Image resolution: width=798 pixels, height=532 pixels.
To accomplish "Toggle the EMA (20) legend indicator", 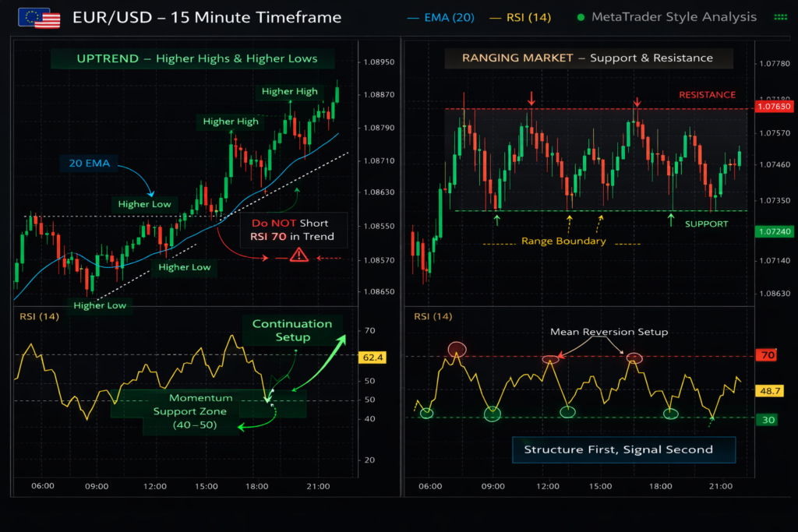I will (441, 17).
